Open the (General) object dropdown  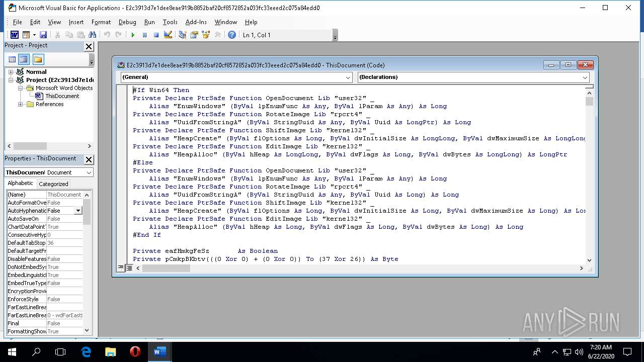click(348, 77)
